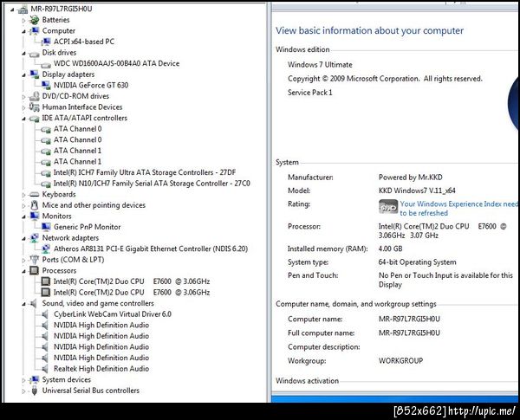Click the View basic information about your computer heading
The width and height of the screenshot is (520, 420).
(x=370, y=30)
